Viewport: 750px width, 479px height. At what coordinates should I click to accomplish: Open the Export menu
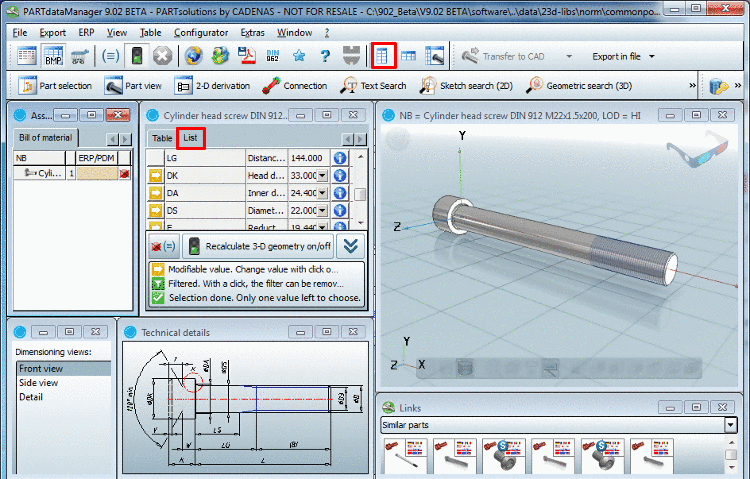click(53, 33)
